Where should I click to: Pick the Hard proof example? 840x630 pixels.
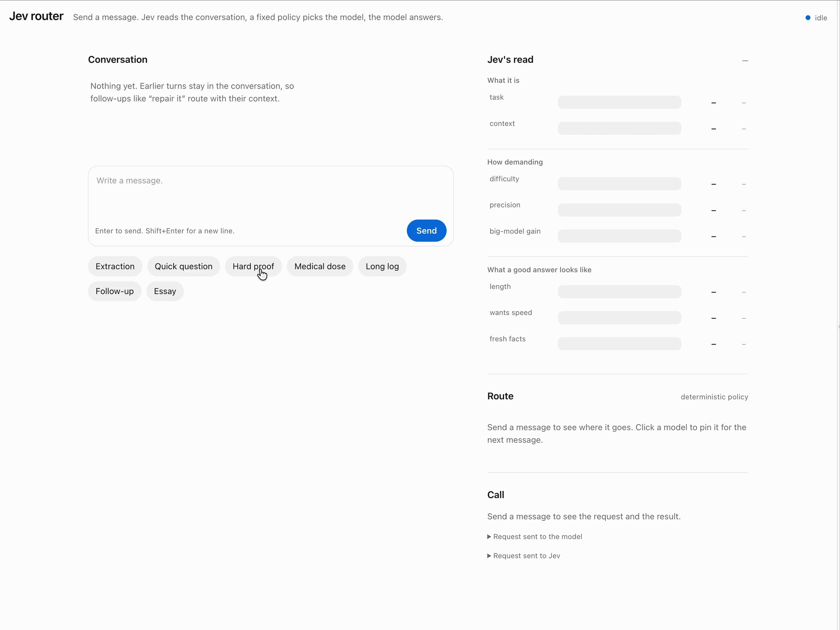pos(253,267)
